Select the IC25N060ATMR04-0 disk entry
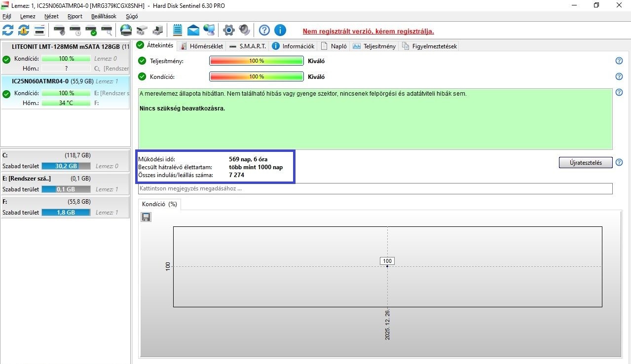 pyautogui.click(x=65, y=92)
